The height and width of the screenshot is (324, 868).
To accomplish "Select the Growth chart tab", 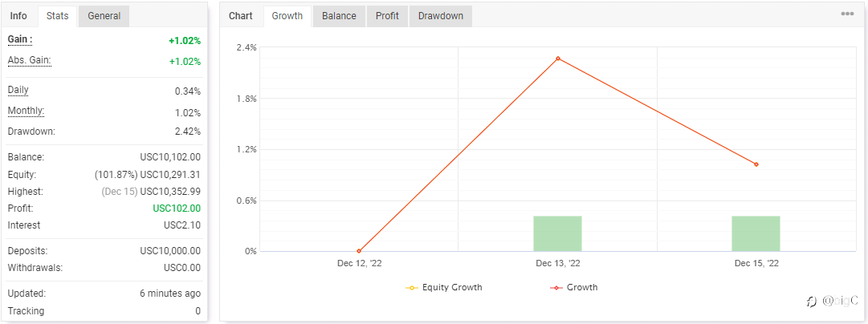I will (x=287, y=16).
